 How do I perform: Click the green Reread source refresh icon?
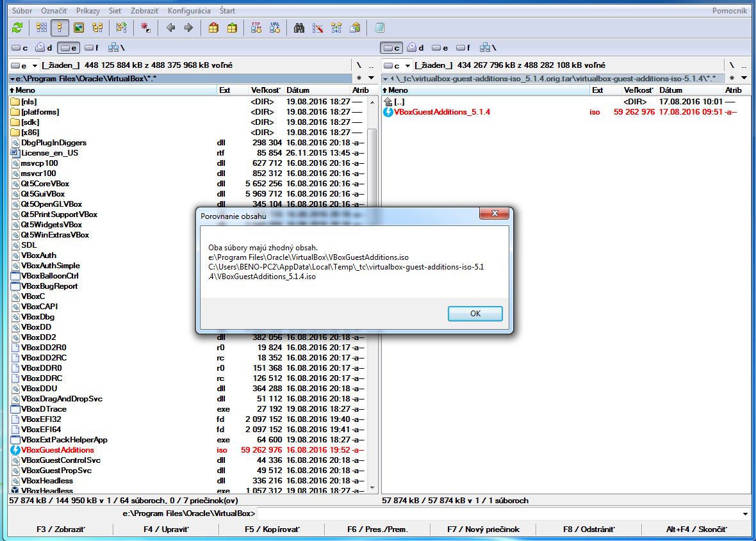(x=17, y=28)
